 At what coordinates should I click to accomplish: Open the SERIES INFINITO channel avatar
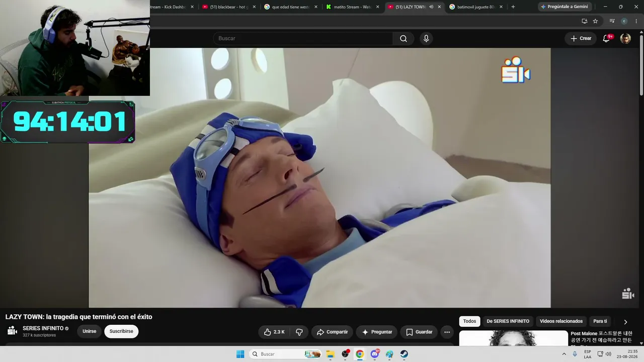[12, 331]
